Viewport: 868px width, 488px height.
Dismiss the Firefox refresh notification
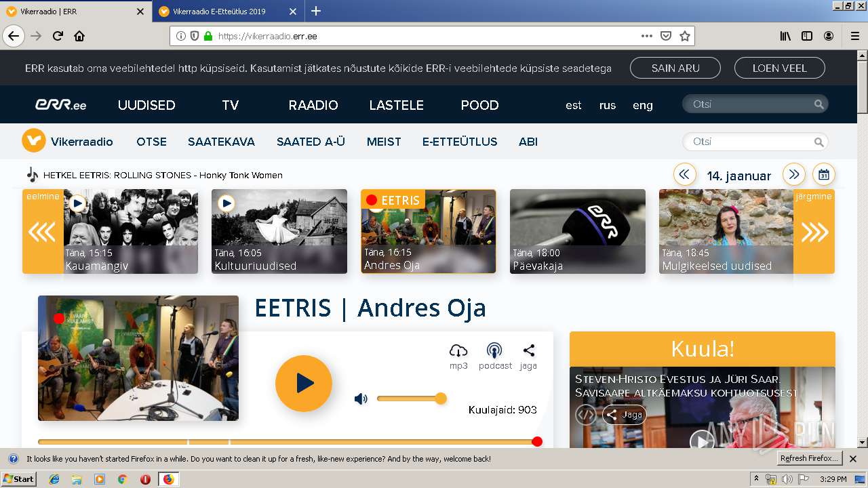(x=853, y=459)
